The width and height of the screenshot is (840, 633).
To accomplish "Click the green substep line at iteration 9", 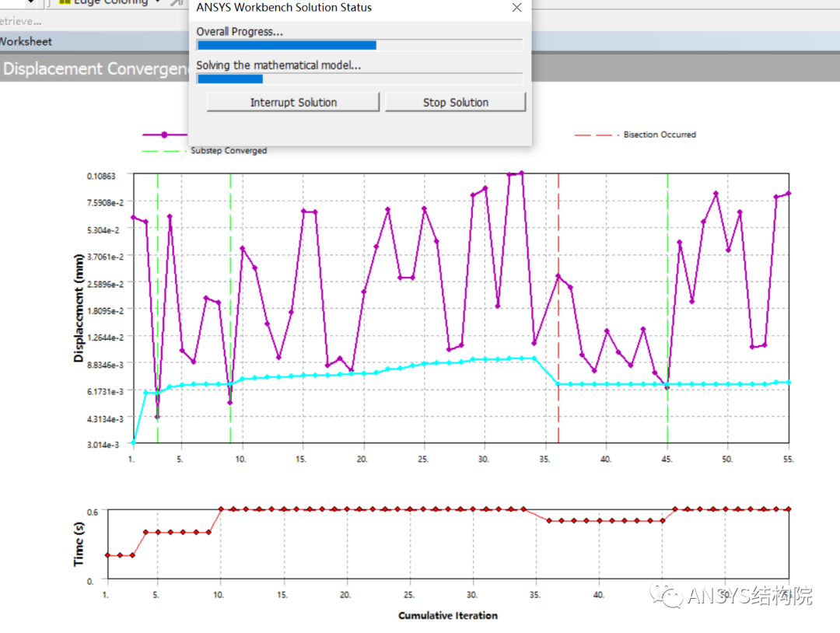I will coord(230,308).
